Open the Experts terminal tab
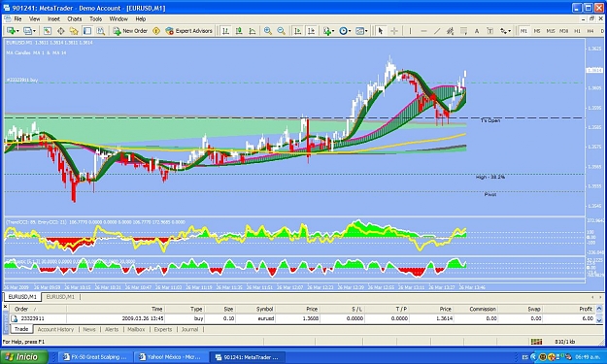 [x=163, y=330]
